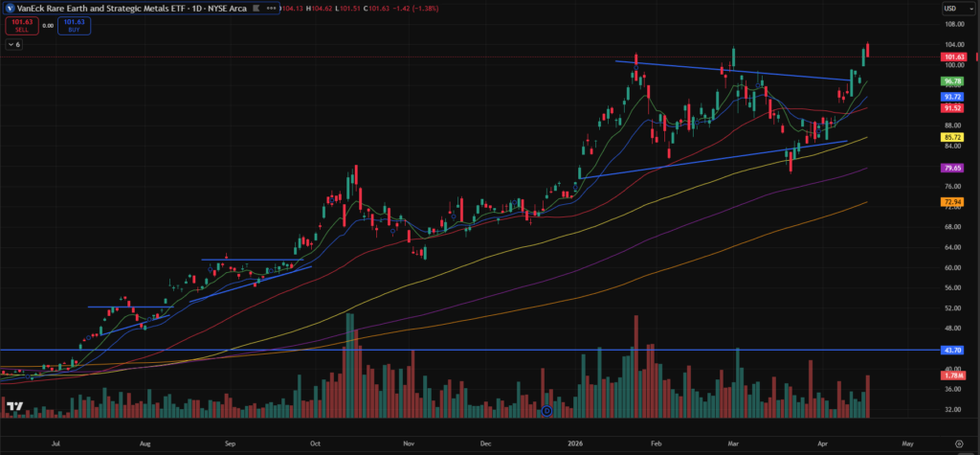Click the 1.78M volume label on axis
Viewport: 980px width, 455px height.
coord(952,376)
